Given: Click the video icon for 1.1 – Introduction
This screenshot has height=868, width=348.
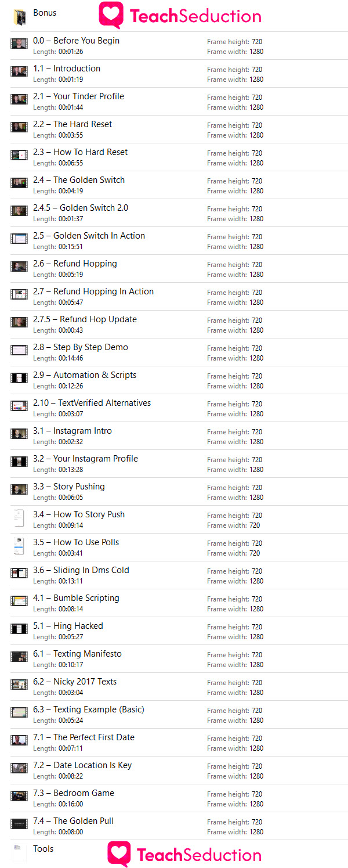Looking at the screenshot, I should [x=19, y=71].
